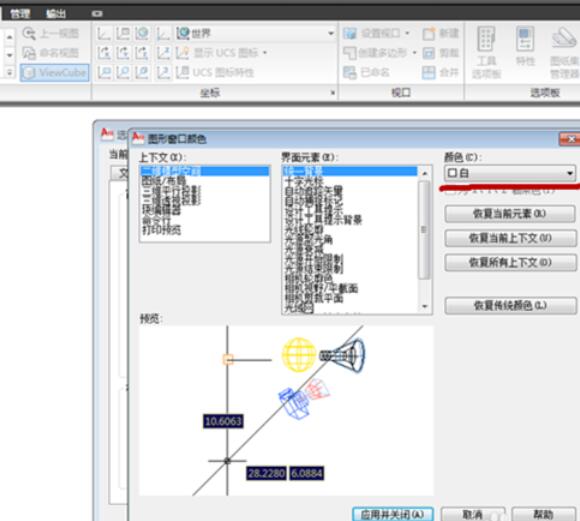Select 块编辑器 in 上下文 list
Image resolution: width=580 pixels, height=521 pixels.
[205, 210]
